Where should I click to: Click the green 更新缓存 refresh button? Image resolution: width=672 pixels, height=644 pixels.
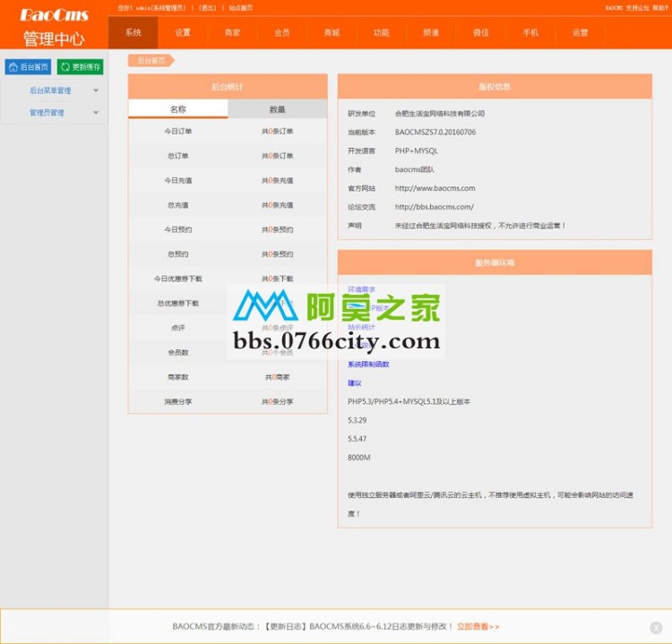tap(80, 67)
